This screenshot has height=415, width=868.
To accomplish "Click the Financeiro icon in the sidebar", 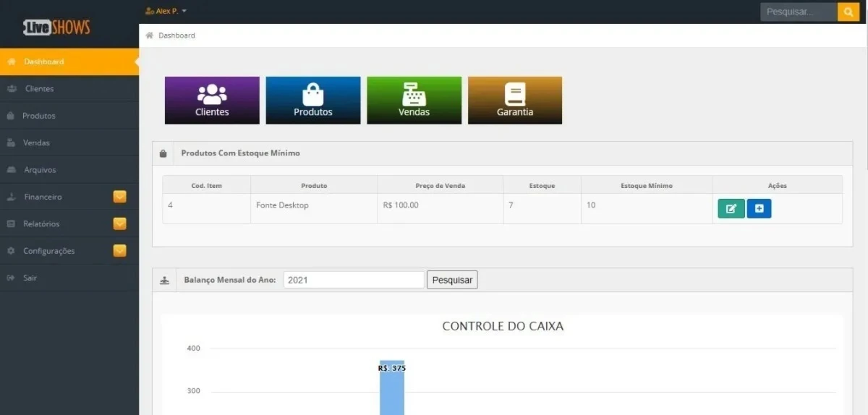I will pos(11,197).
